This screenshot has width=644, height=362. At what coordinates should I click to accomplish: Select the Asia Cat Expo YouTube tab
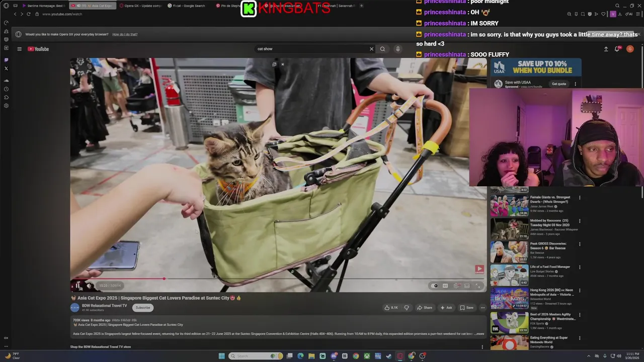click(x=92, y=6)
